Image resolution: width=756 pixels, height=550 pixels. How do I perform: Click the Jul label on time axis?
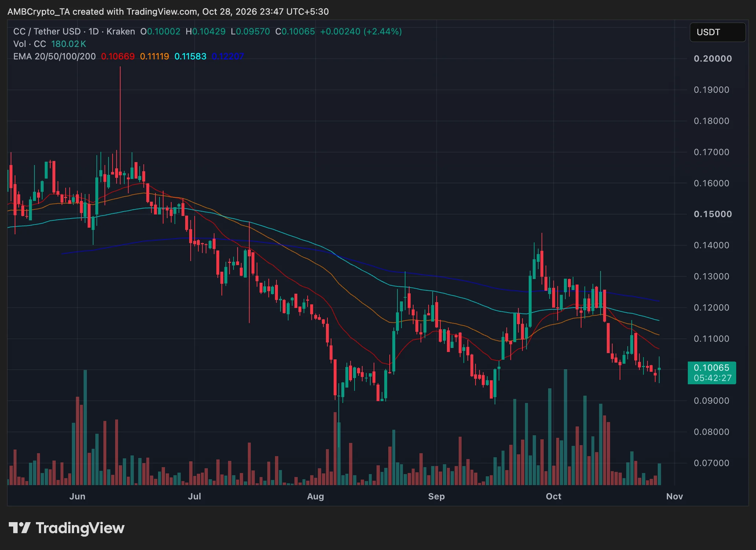194,496
